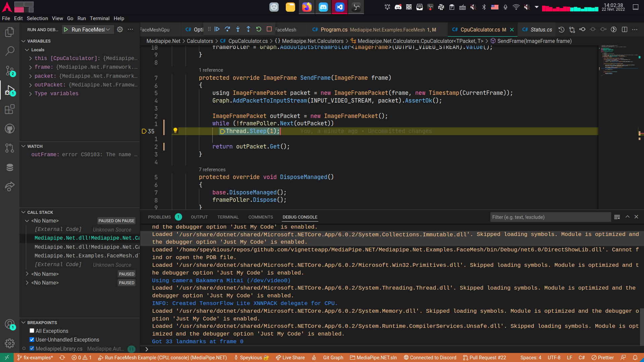Click the debug console filter field
The height and width of the screenshot is (362, 644).
[x=550, y=217]
